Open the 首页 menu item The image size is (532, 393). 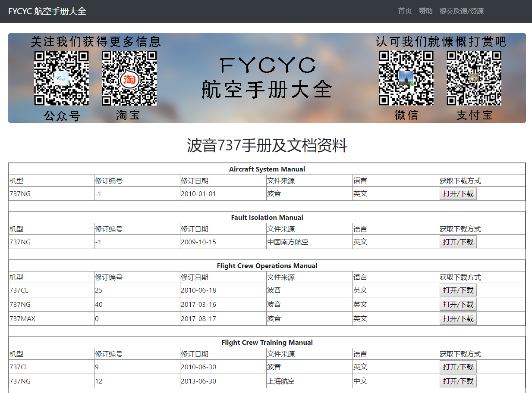click(x=404, y=11)
